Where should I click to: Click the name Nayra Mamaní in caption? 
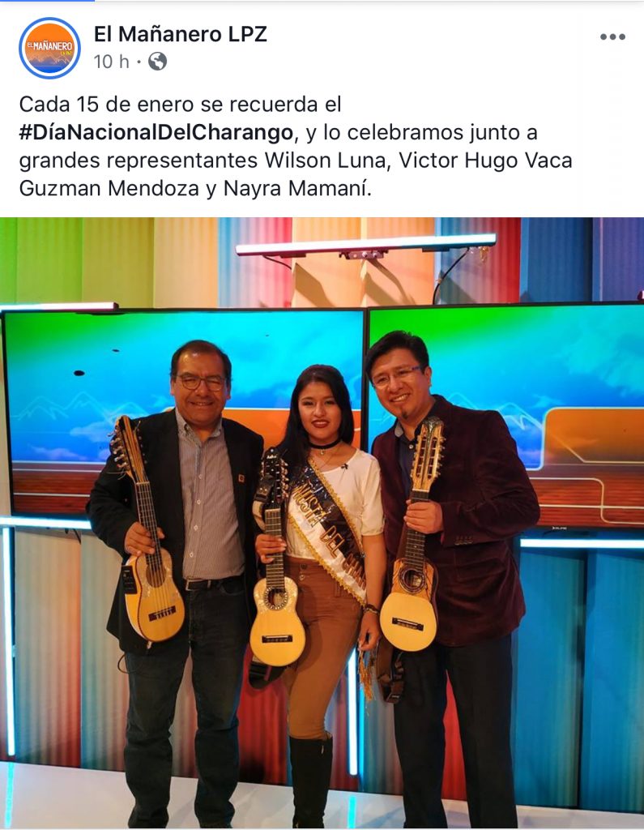tap(294, 188)
